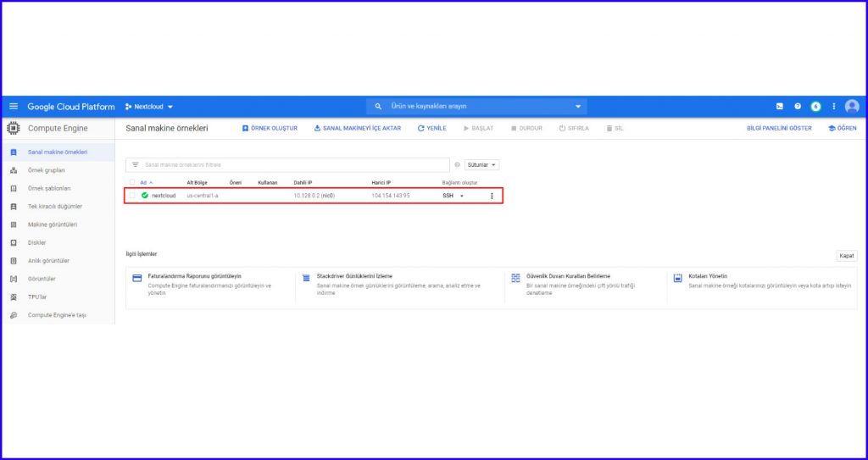
Task: Click the 'Harici IP' column header
Action: pos(381,182)
